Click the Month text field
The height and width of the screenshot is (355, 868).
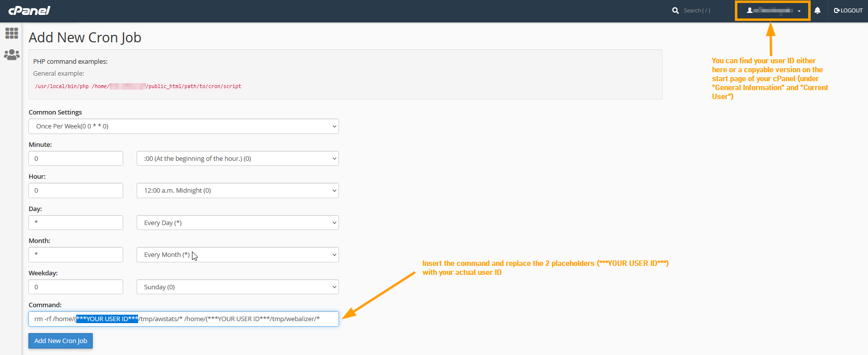pos(76,254)
